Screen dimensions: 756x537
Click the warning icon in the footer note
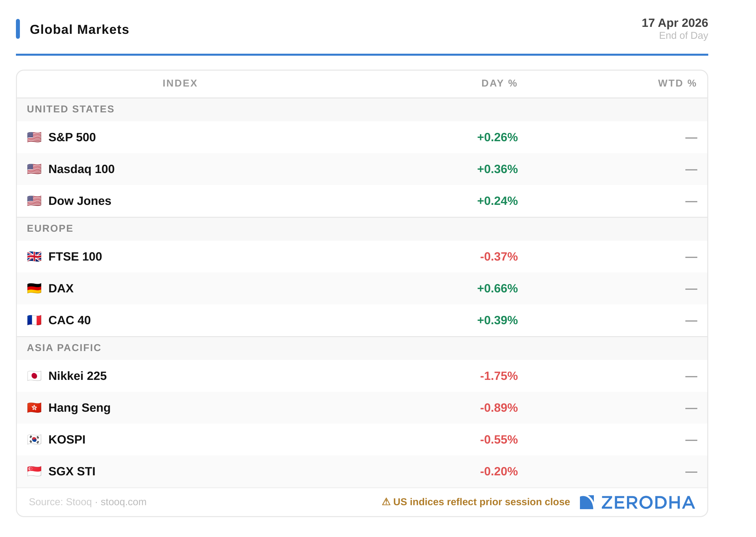386,502
